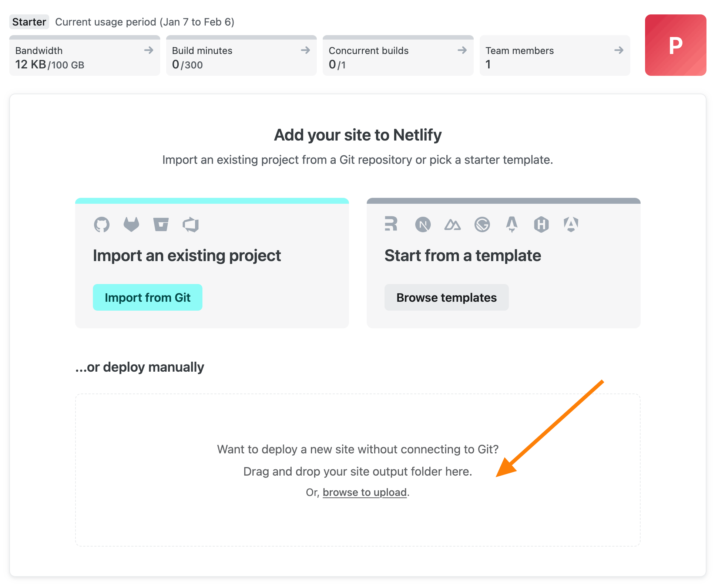Click the Browse templates button
Image resolution: width=715 pixels, height=588 pixels.
[x=446, y=297]
